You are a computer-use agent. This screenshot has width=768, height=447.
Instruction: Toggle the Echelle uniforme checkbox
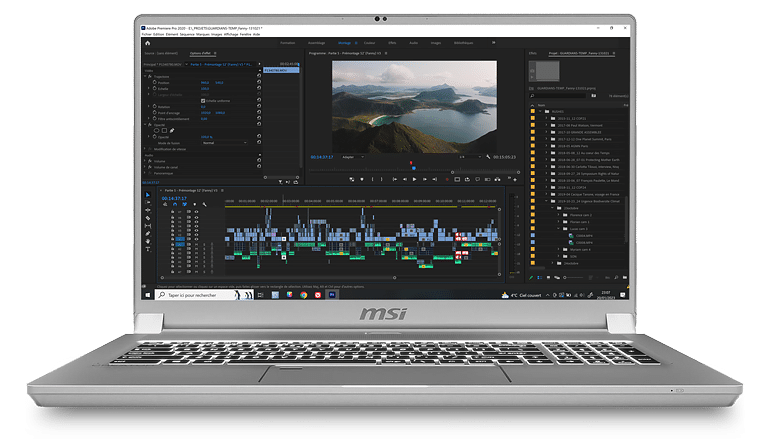pos(203,100)
